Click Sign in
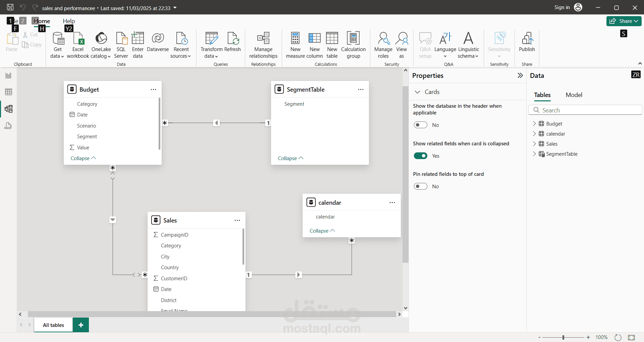This screenshot has height=342, width=644. [x=562, y=7]
